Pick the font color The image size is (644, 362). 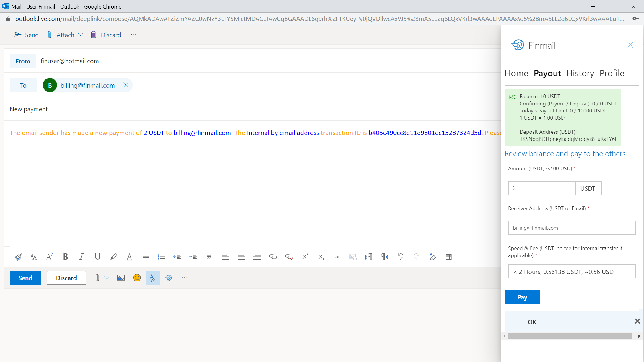click(129, 257)
